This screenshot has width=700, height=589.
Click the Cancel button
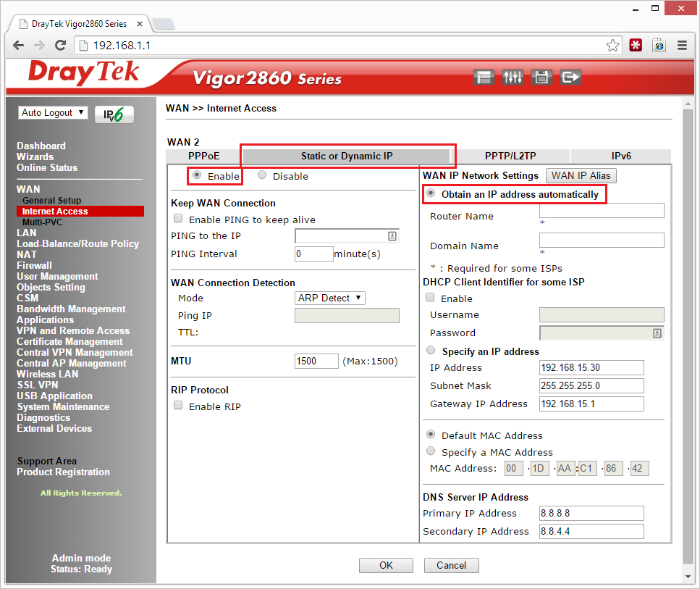[x=451, y=565]
